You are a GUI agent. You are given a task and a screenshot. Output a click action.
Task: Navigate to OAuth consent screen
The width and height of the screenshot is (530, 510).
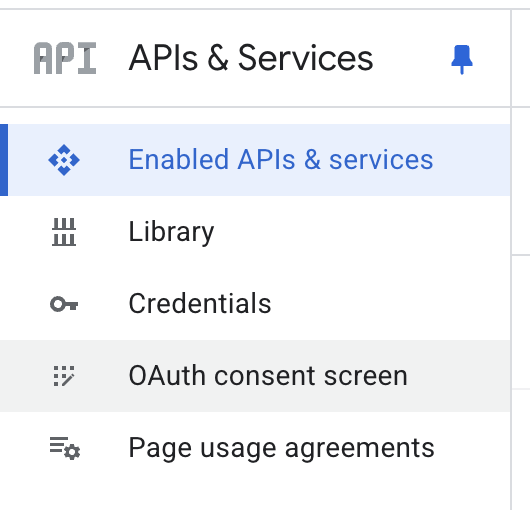click(255, 376)
